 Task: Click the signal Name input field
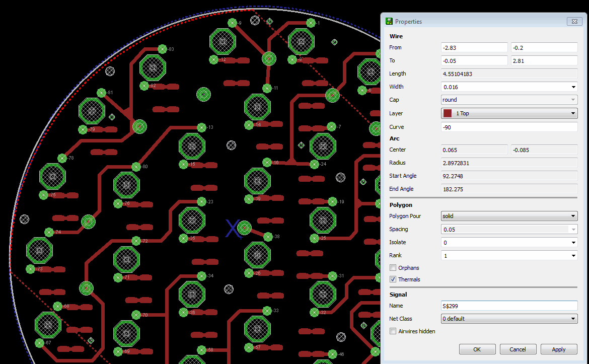click(508, 306)
